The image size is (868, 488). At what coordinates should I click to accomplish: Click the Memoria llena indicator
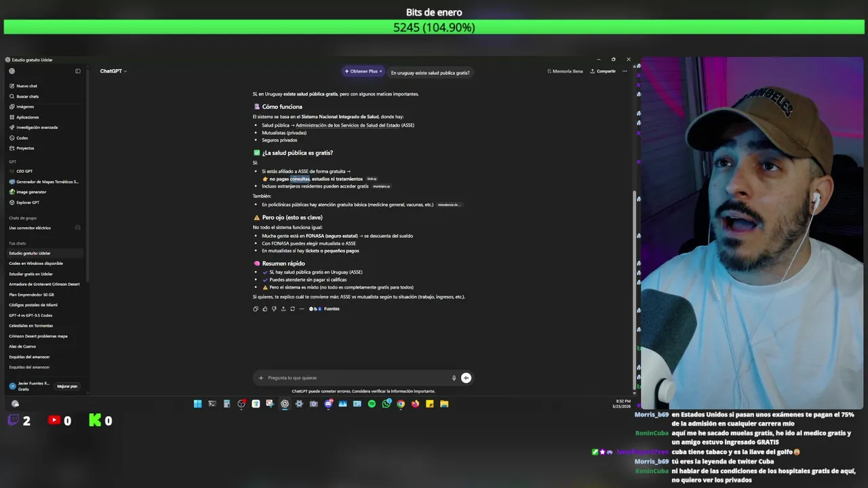click(565, 71)
